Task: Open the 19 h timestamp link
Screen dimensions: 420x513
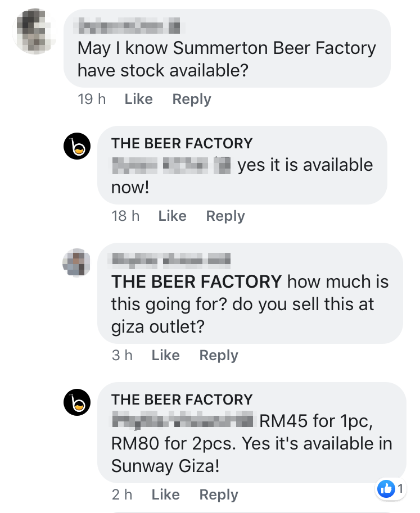Action: coord(92,99)
